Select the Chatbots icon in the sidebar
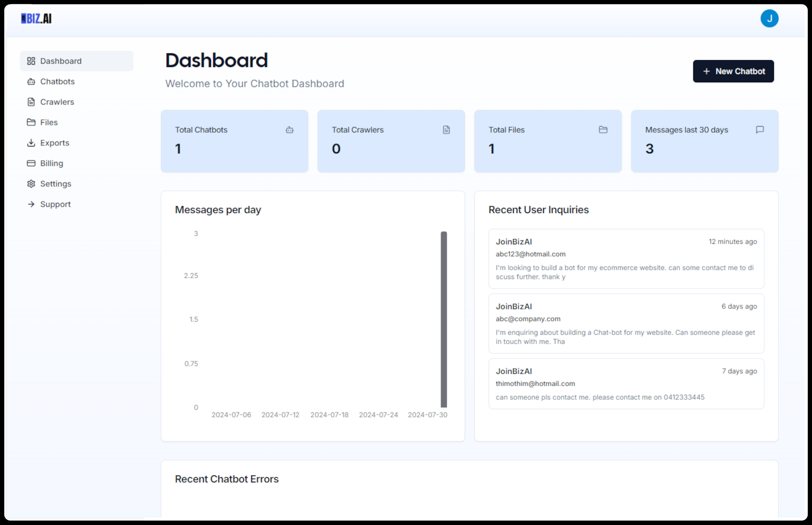 31,82
